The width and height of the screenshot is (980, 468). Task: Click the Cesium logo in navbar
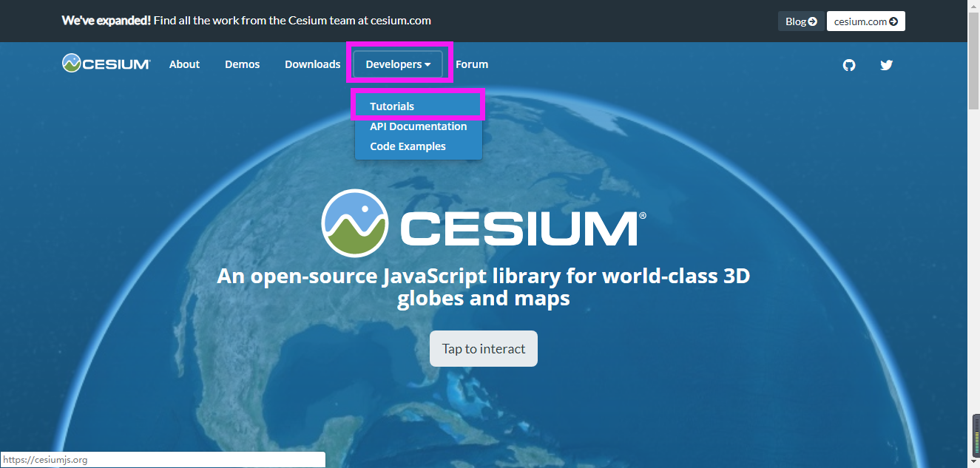(x=107, y=64)
